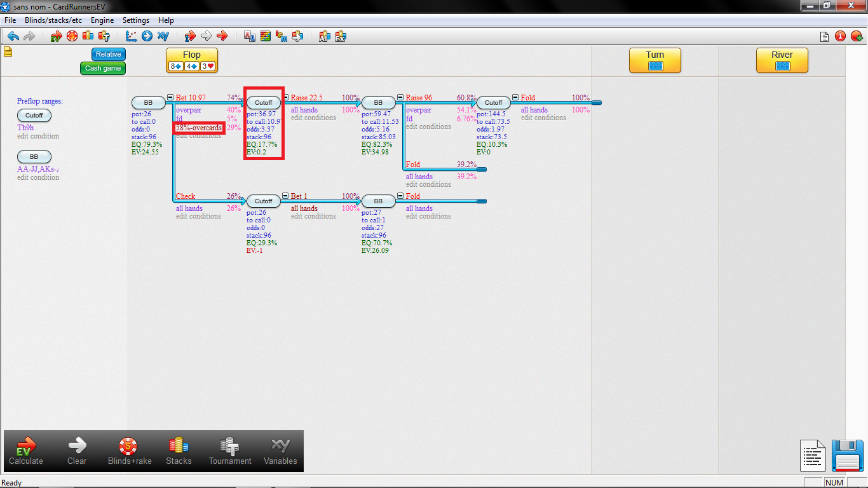Viewport: 868px width, 488px height.
Task: Click the Stacks button in bottom panel
Action: [179, 451]
